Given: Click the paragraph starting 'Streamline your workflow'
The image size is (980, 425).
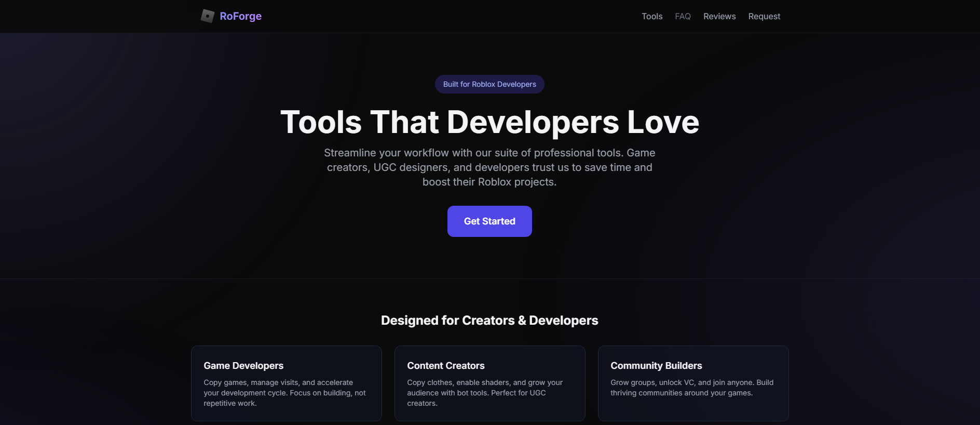Looking at the screenshot, I should pos(489,167).
